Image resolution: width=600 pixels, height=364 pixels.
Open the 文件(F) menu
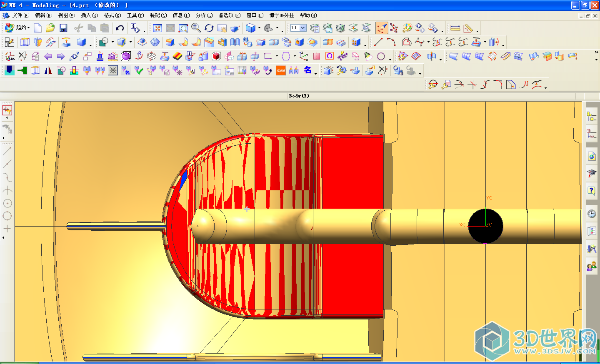pos(21,15)
